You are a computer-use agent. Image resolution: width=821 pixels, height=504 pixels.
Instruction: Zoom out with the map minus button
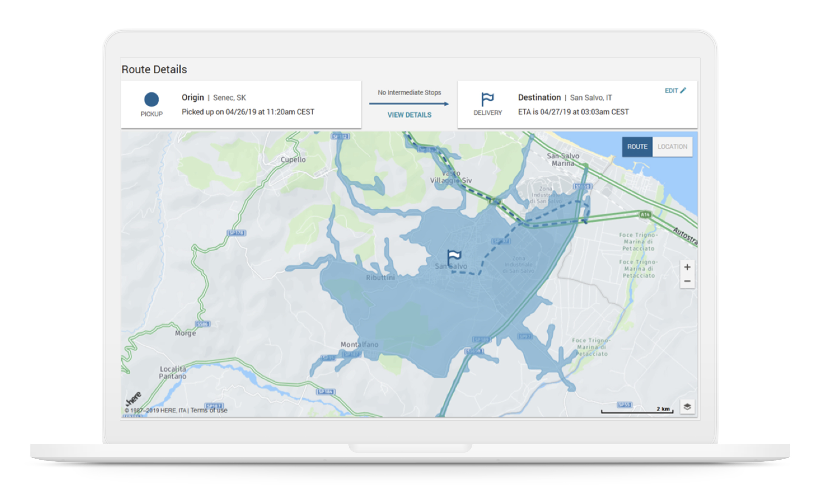[687, 281]
